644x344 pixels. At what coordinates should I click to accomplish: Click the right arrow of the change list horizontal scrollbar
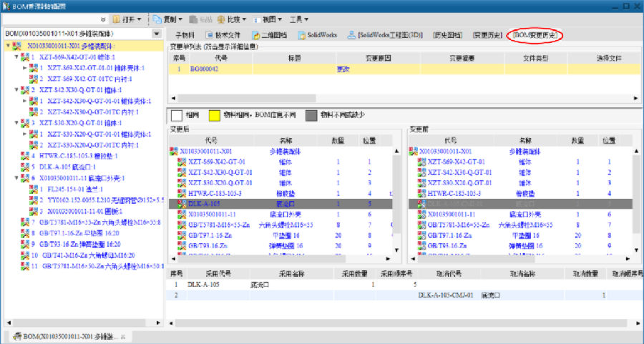(x=636, y=98)
